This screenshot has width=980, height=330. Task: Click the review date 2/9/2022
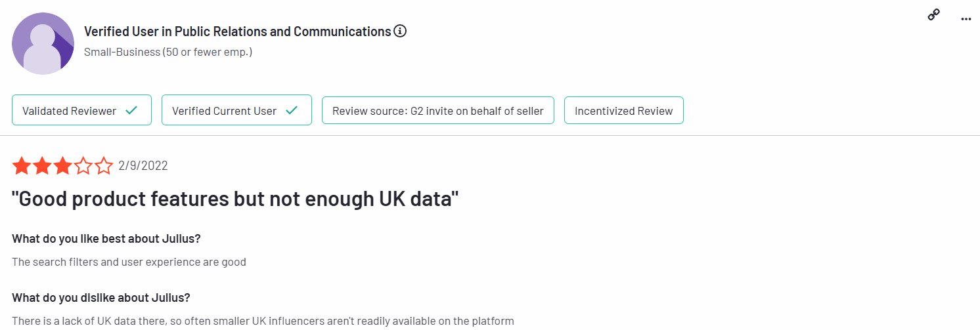point(143,166)
